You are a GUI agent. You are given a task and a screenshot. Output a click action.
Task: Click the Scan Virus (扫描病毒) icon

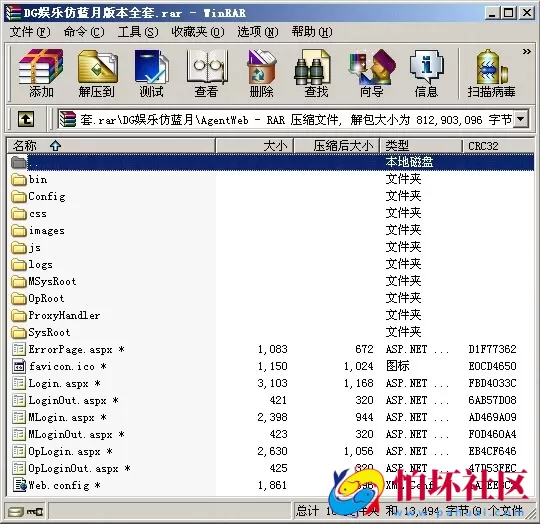tap(492, 73)
